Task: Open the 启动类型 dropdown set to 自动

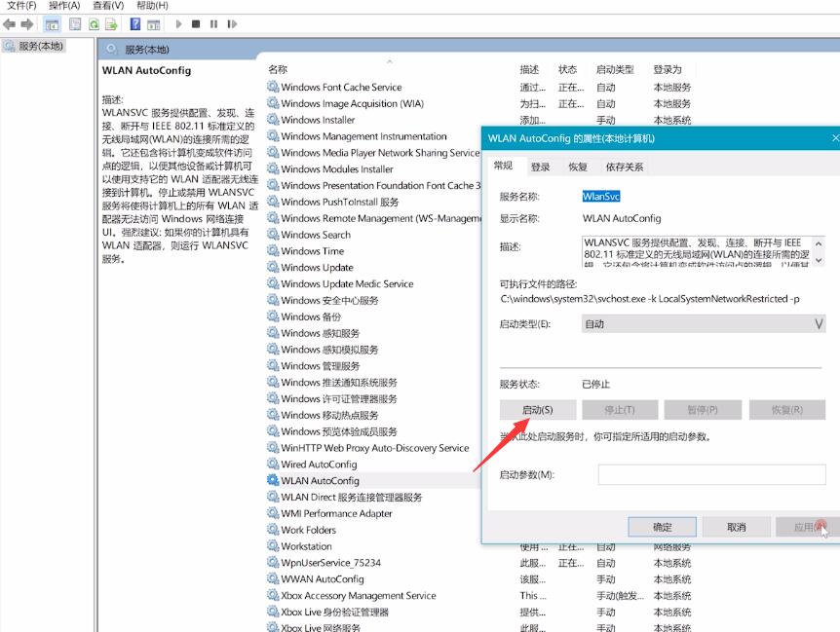Action: (x=704, y=323)
